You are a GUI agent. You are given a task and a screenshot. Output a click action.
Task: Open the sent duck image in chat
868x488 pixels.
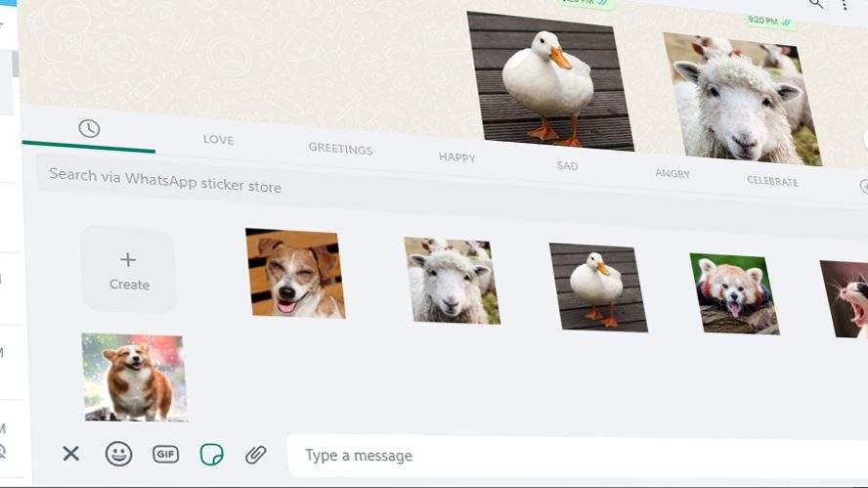click(x=550, y=81)
